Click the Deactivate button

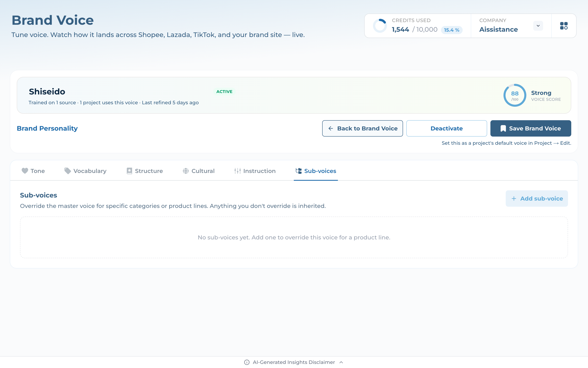point(446,128)
